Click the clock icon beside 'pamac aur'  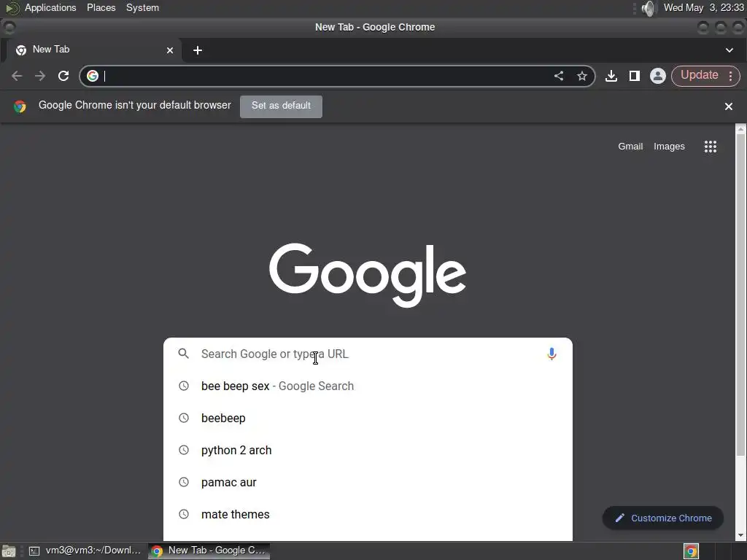[184, 482]
